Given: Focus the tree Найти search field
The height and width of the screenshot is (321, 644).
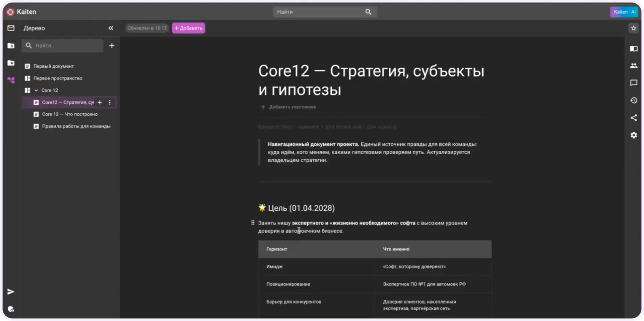Looking at the screenshot, I should [62, 46].
